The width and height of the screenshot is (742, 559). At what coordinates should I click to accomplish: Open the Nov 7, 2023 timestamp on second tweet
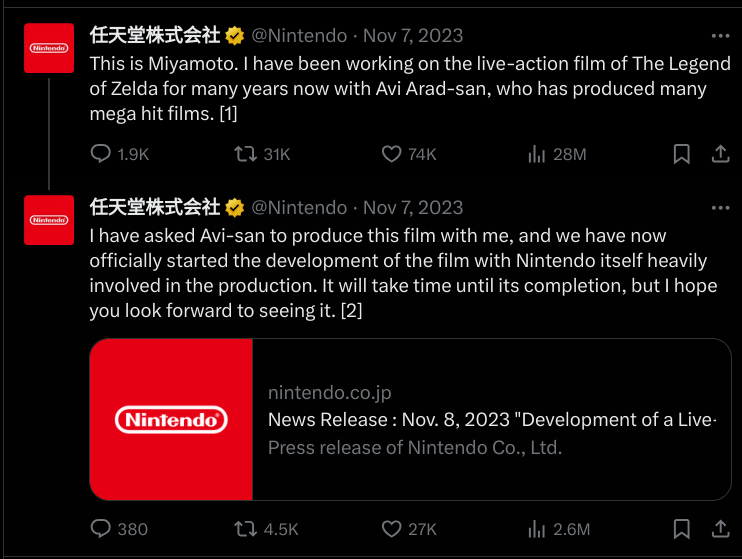tap(413, 208)
